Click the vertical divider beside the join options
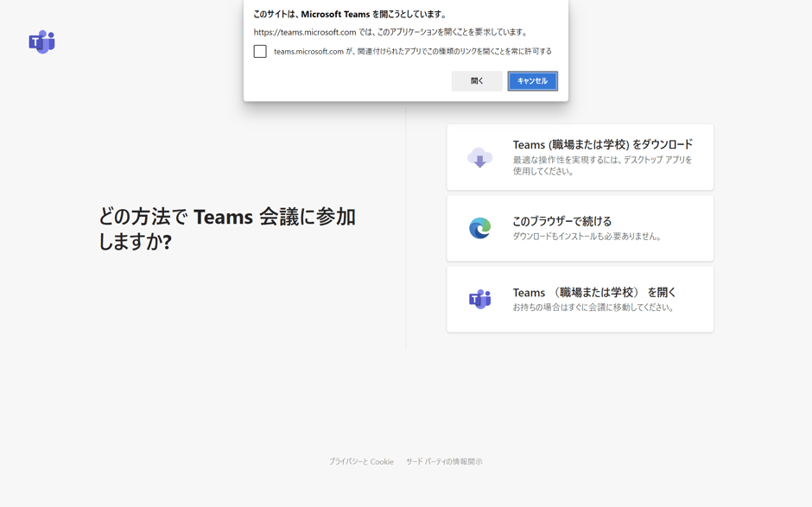The height and width of the screenshot is (507, 812). [x=405, y=233]
